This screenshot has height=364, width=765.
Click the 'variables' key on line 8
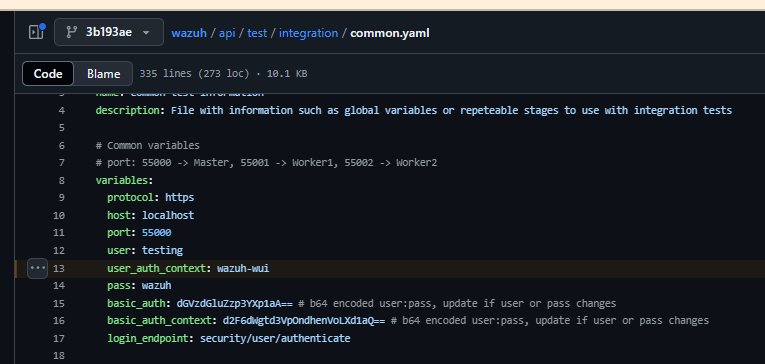click(x=121, y=181)
